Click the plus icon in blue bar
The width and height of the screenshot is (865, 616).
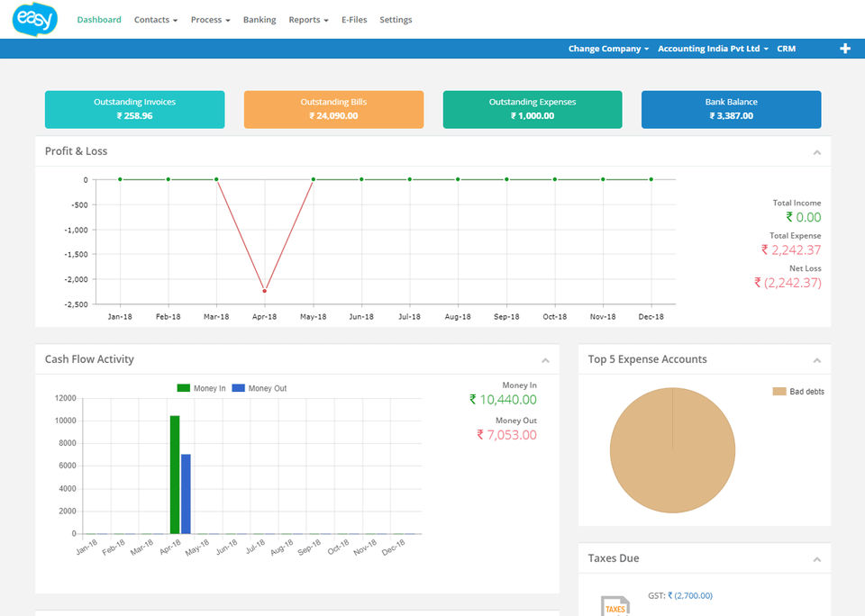click(x=845, y=49)
